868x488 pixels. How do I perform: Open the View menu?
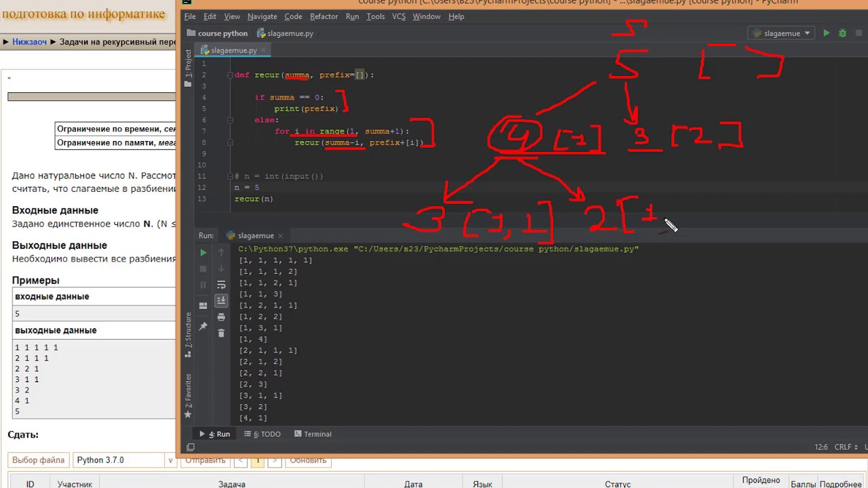[232, 16]
